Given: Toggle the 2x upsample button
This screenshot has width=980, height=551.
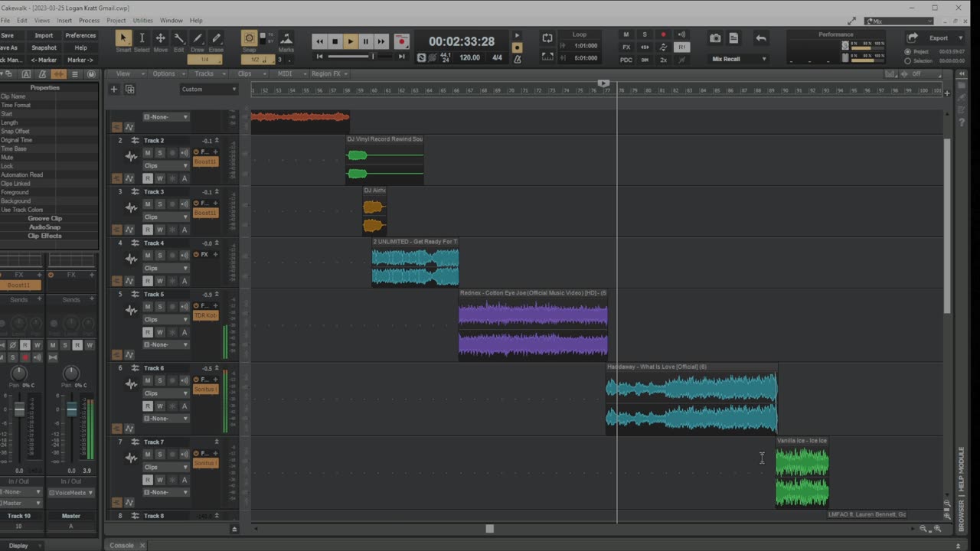Looking at the screenshot, I should [663, 60].
